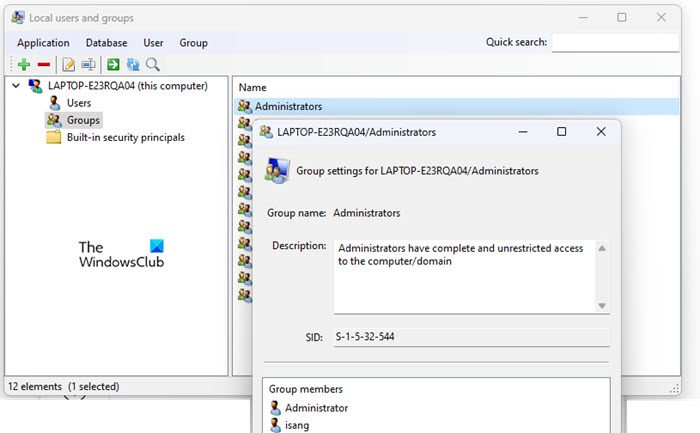Open the Group menu

tap(193, 43)
